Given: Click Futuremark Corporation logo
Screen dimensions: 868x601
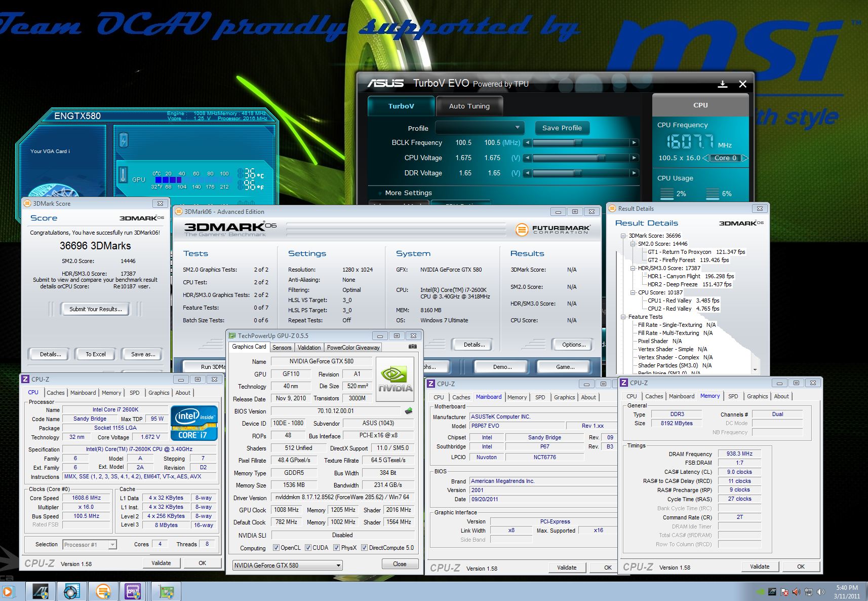Looking at the screenshot, I should click(553, 230).
